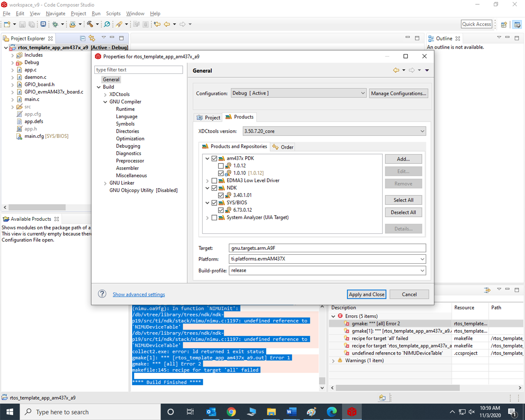Click the Search magnifier toolbar icon
The image size is (525, 420).
click(107, 24)
